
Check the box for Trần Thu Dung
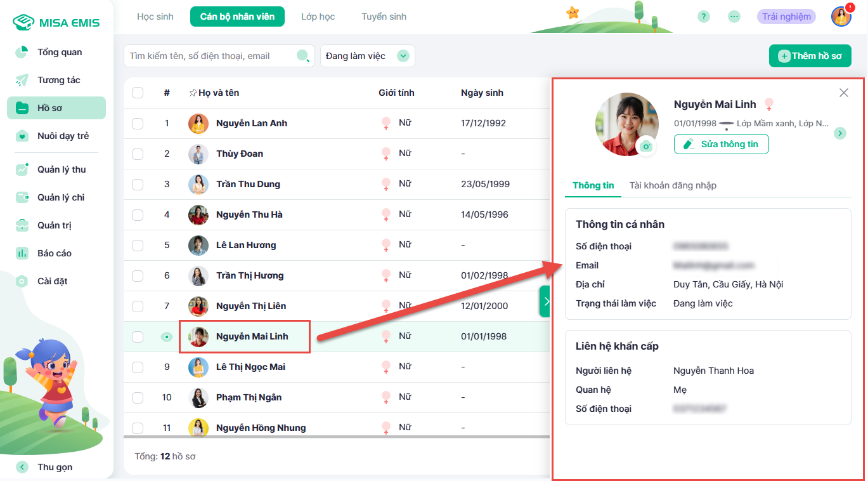coord(138,184)
